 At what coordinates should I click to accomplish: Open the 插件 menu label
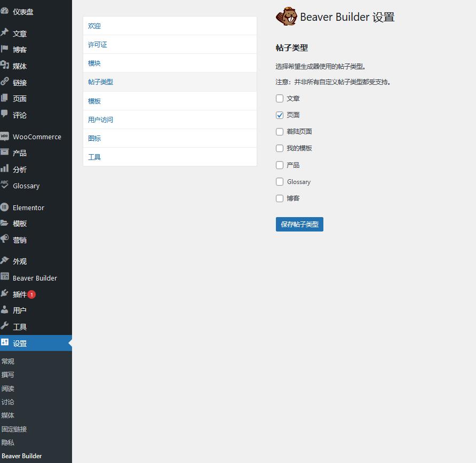point(20,294)
